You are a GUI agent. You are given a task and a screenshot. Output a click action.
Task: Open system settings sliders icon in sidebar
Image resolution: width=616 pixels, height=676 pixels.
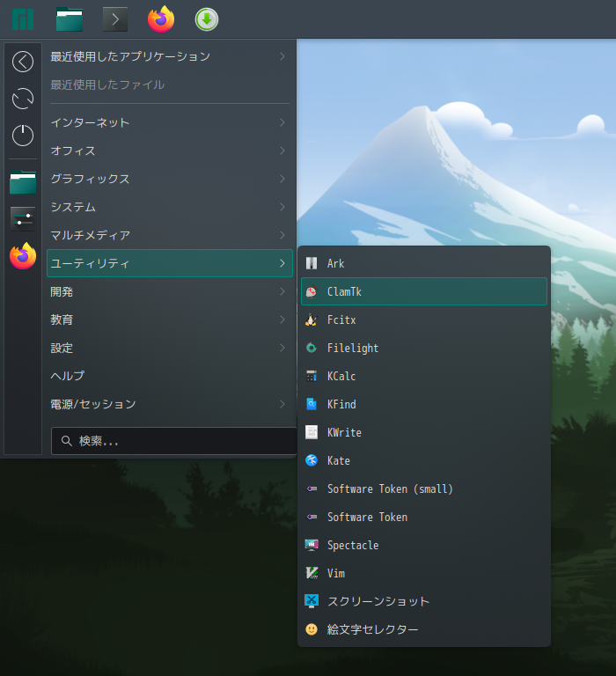(23, 219)
